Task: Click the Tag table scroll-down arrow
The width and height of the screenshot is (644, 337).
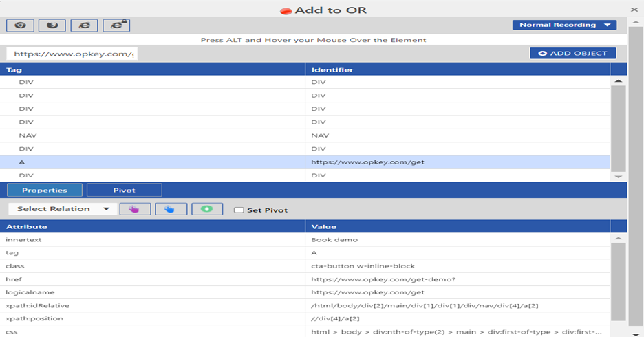Action: click(619, 177)
